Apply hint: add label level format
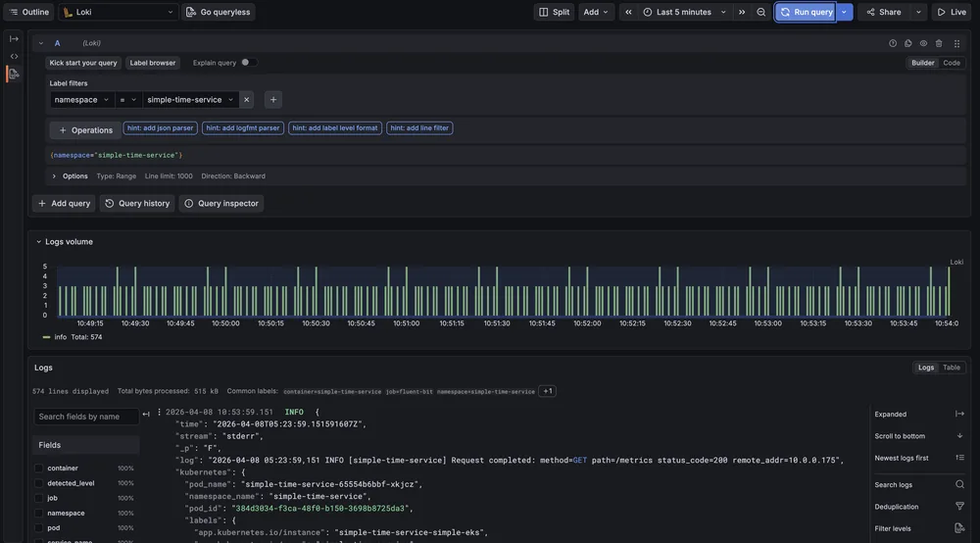This screenshot has height=543, width=980. tap(335, 128)
